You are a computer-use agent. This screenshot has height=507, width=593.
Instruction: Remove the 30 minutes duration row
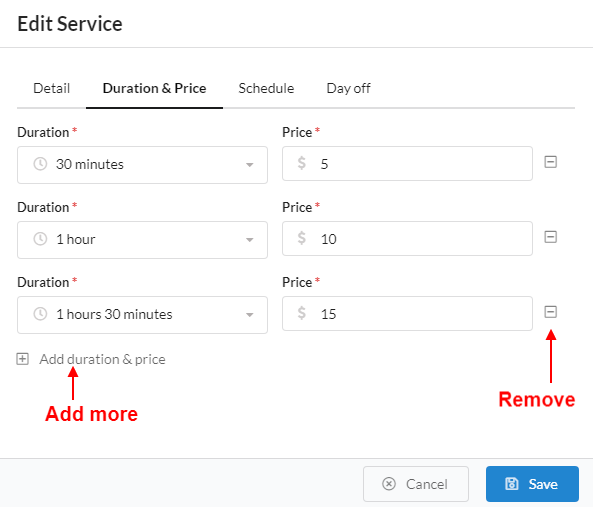[x=550, y=162]
